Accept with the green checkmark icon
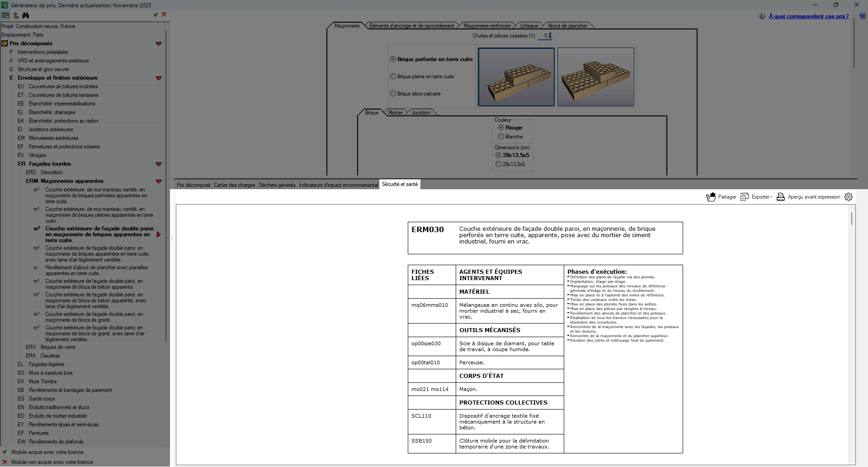The height and width of the screenshot is (467, 868). pos(156,14)
